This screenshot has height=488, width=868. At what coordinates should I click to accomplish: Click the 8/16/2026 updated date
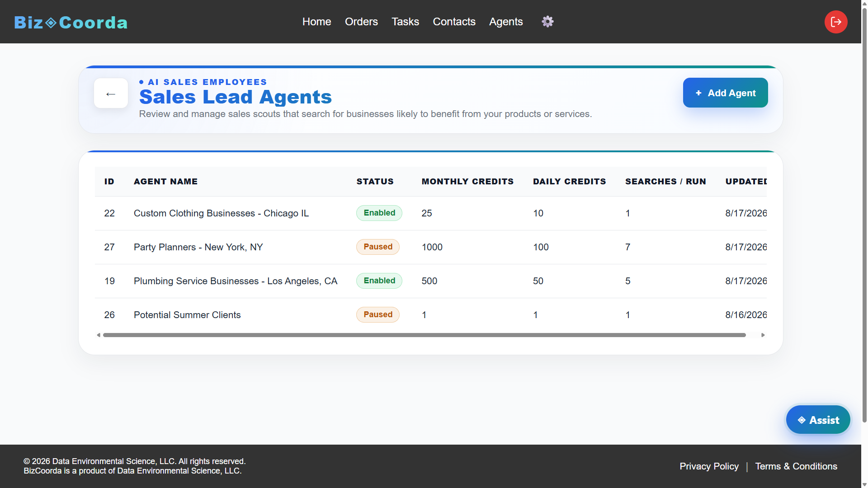[x=746, y=315]
